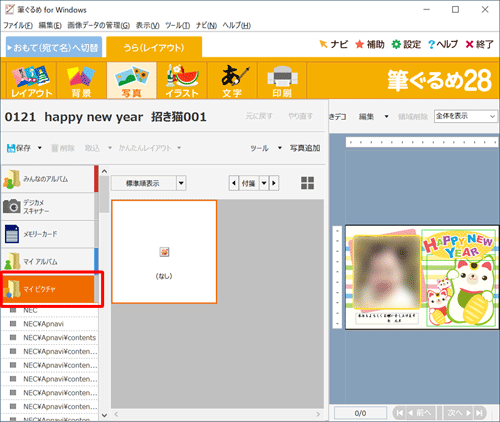Click the 保存 save button
This screenshot has height=422, width=500.
point(19,148)
